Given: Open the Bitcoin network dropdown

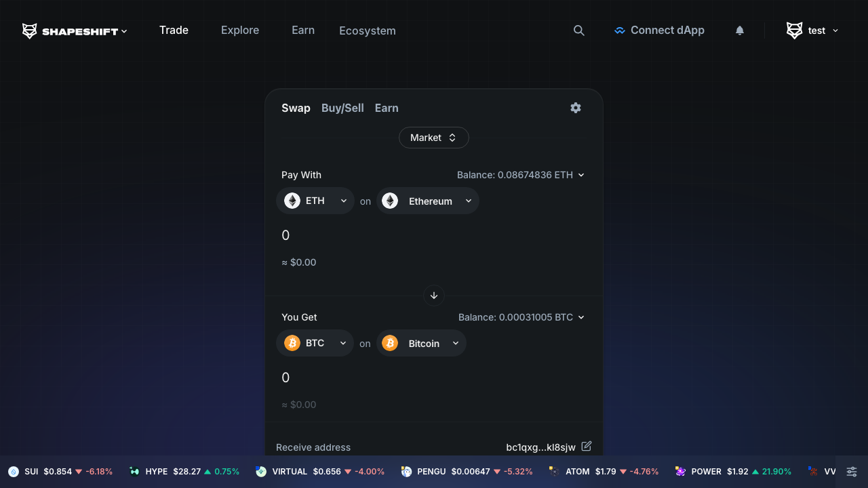Looking at the screenshot, I should [421, 343].
